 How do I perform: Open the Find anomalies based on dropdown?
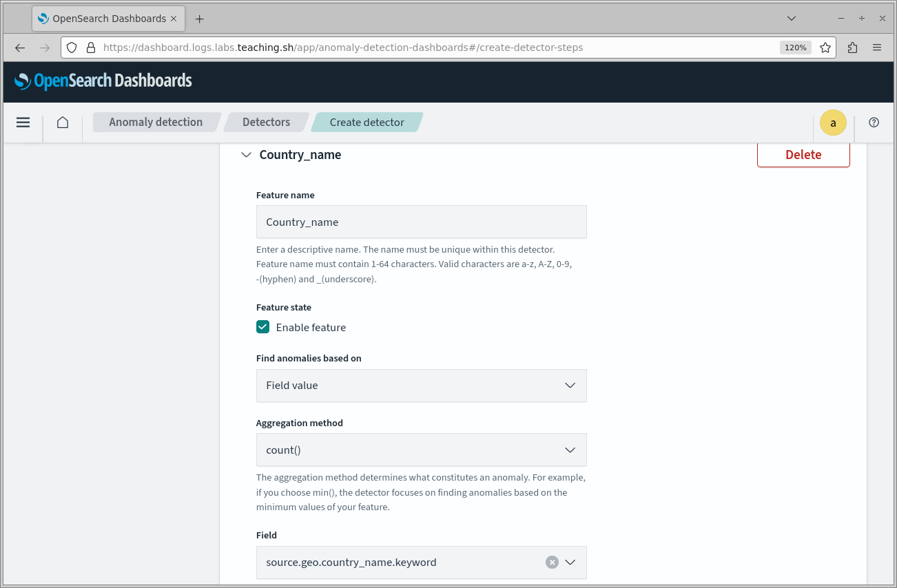[x=421, y=386]
